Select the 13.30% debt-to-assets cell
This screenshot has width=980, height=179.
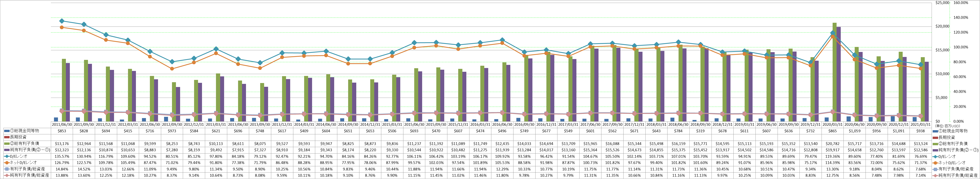point(833,169)
